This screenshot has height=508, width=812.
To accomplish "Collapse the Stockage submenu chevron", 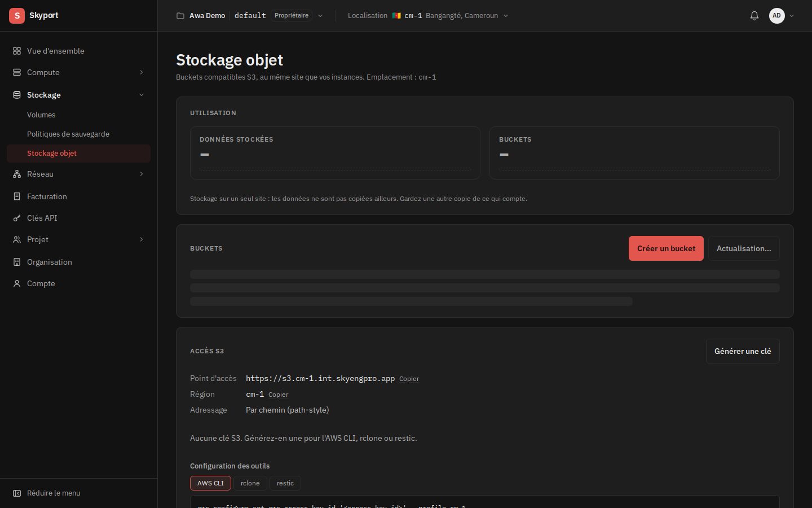I will [x=142, y=95].
